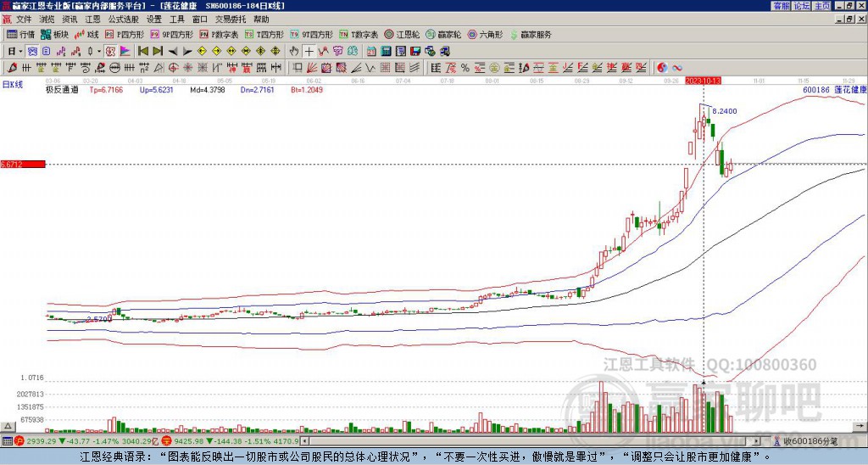The image size is (868, 465).
Task: Open the T四方形 tool
Action: pyautogui.click(x=264, y=34)
